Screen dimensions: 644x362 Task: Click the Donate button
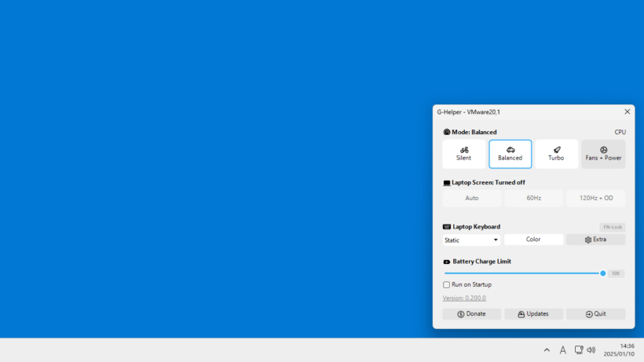[x=471, y=314]
